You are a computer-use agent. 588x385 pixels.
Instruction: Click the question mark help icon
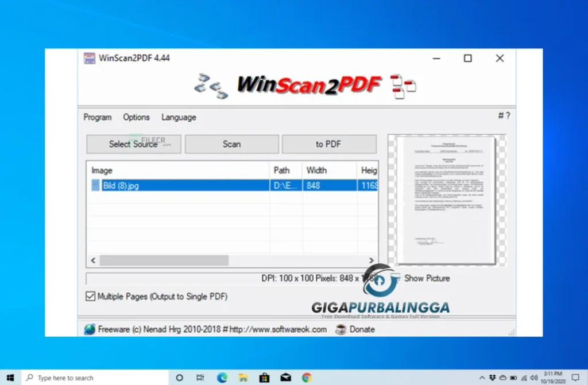pyautogui.click(x=508, y=115)
